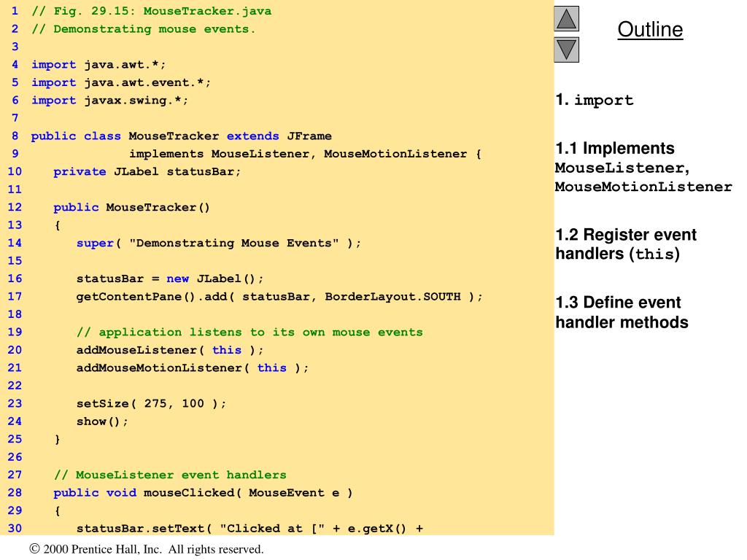Click 'implements MouseListener, MouseMotionListener {' on line 9
This screenshot has width=747, height=560.
tap(306, 154)
